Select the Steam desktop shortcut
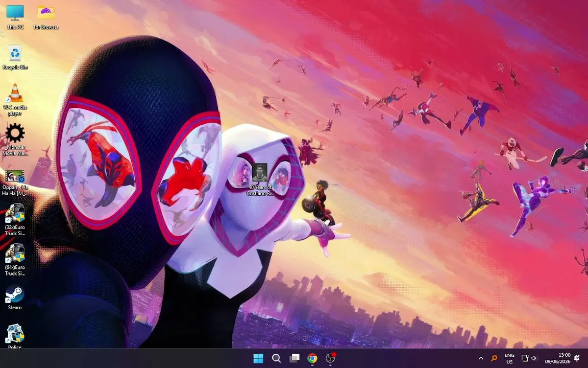The width and height of the screenshot is (588, 368). [x=15, y=298]
